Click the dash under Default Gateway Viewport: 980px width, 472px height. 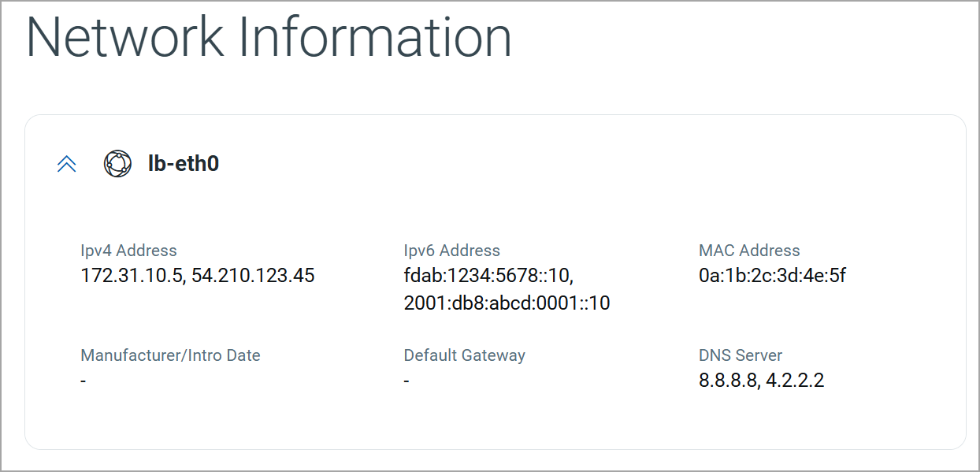click(406, 381)
